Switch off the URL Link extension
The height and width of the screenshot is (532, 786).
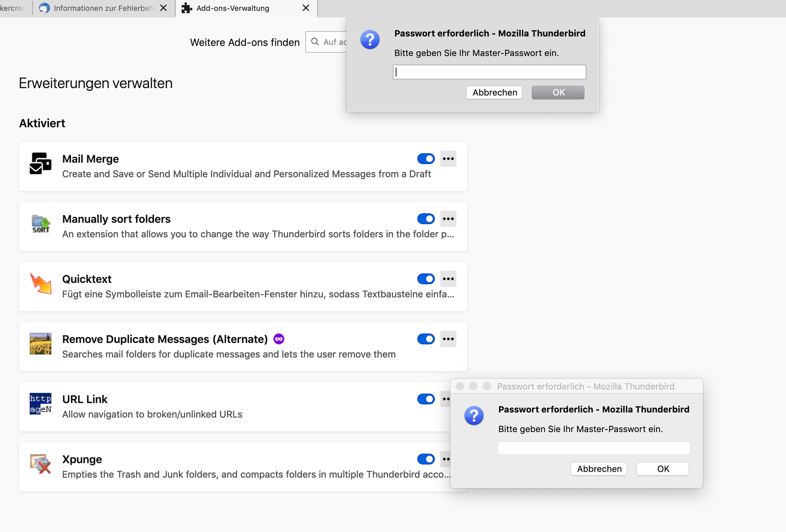[426, 399]
